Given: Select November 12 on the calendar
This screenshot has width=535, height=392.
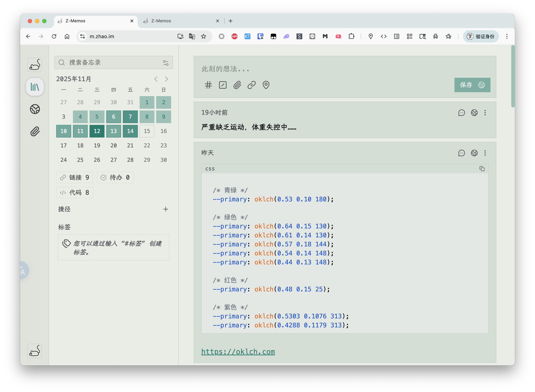Looking at the screenshot, I should (97, 131).
